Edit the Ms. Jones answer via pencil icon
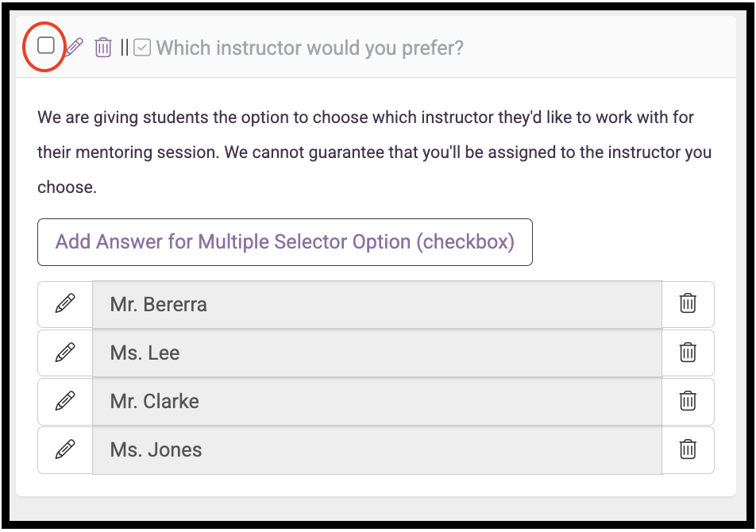The height and width of the screenshot is (532, 756). point(65,449)
